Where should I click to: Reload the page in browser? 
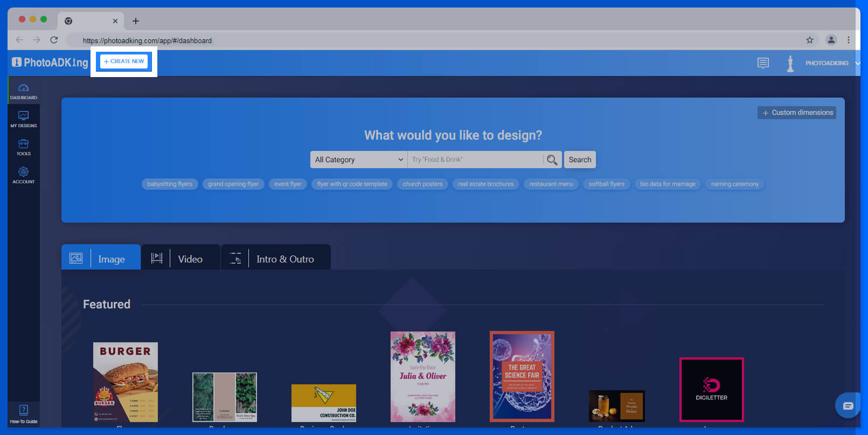[x=54, y=40]
